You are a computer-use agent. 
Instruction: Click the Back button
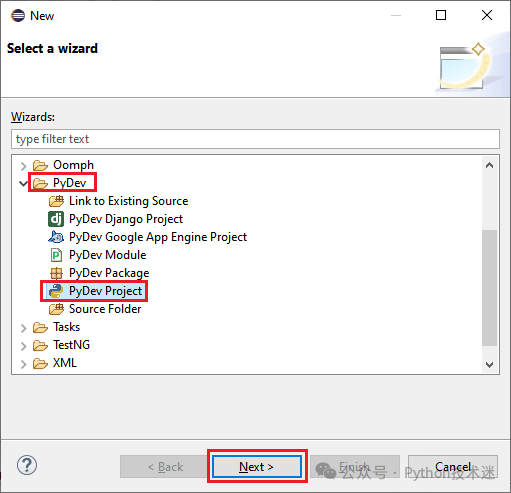165,467
